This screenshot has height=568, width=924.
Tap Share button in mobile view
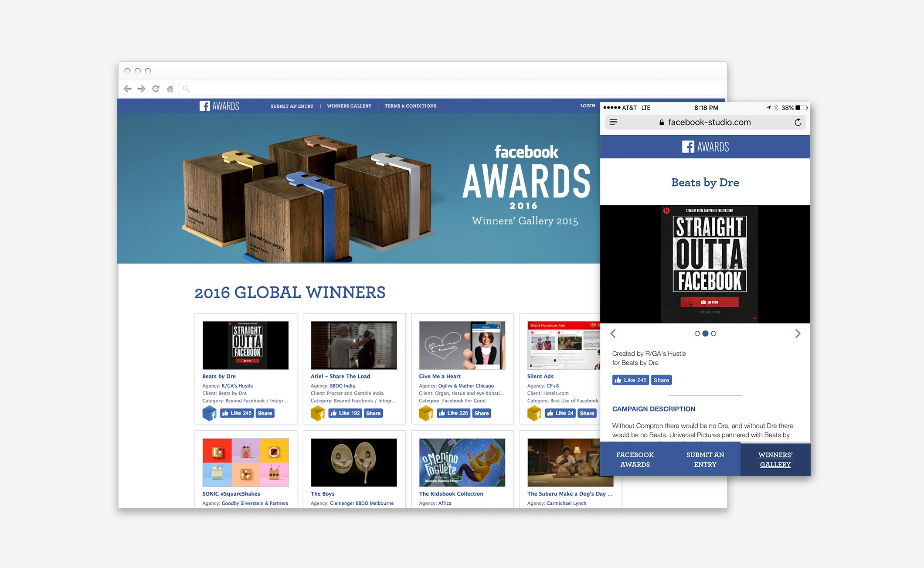[661, 380]
